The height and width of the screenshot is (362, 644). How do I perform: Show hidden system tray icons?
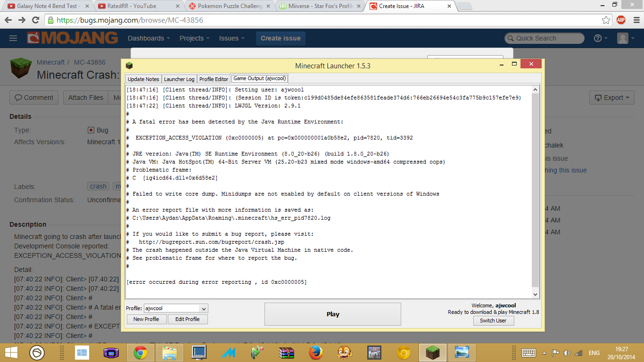[x=545, y=353]
